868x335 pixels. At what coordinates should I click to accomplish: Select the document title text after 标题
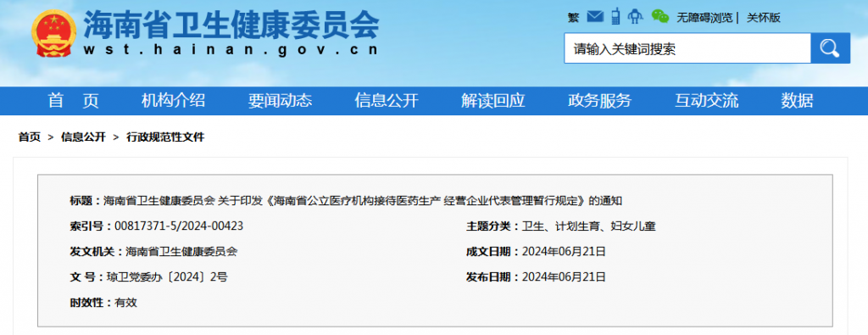363,200
